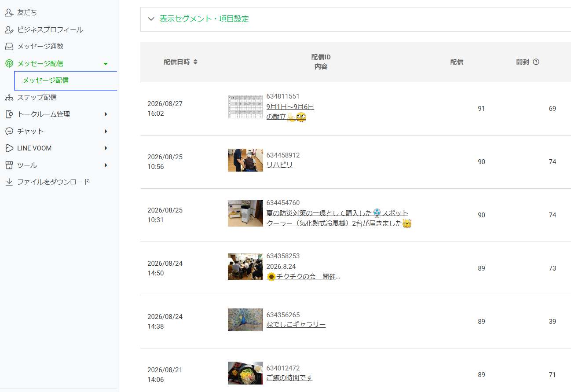Click delivery ID 634458912
Viewport: 571px width, 392px height.
point(283,155)
